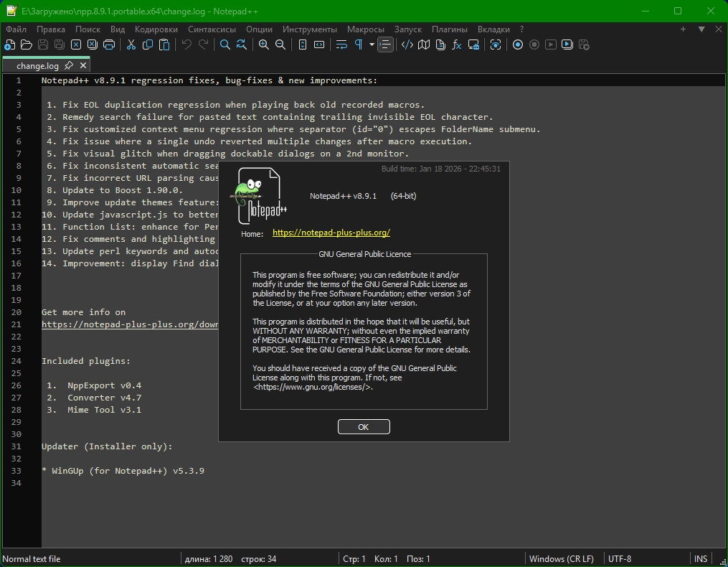Open Folder as Workspace panel
Viewport: 728px width, 567px height.
tap(473, 44)
